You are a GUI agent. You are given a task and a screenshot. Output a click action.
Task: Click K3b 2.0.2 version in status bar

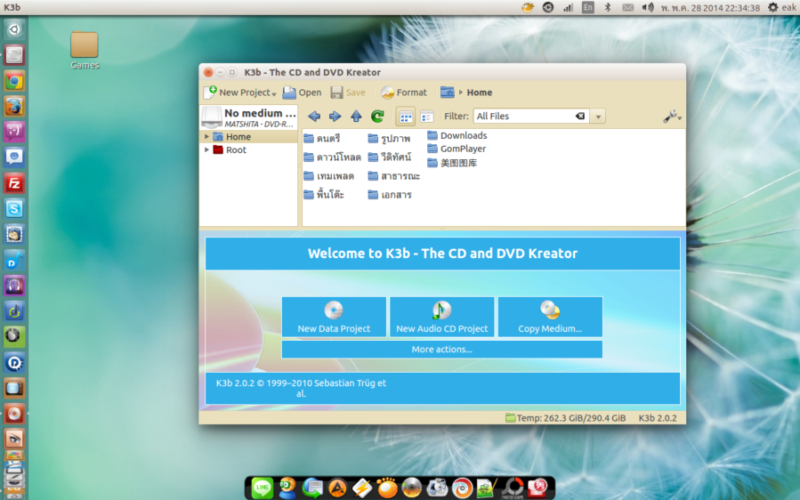pyautogui.click(x=658, y=418)
